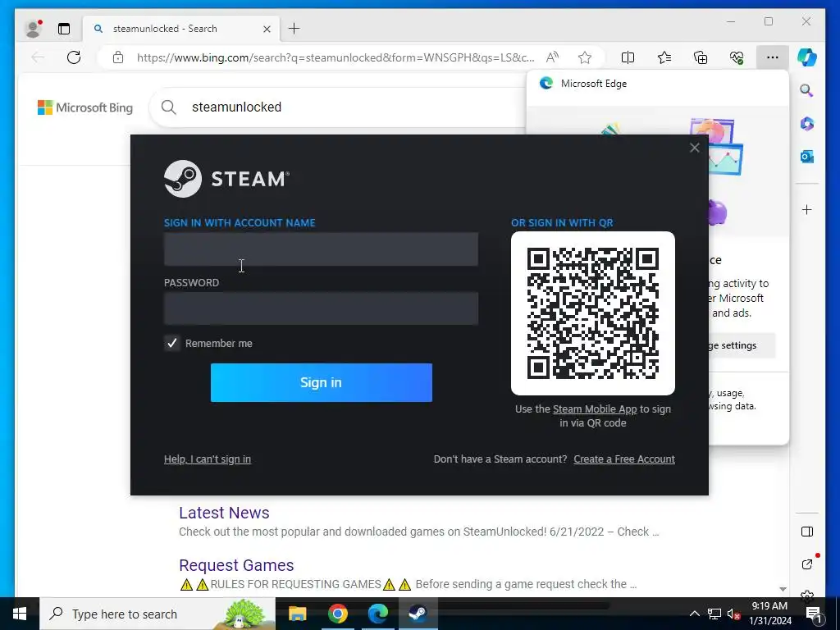Close the steamunlocked search tab
The image size is (840, 630).
coord(267,29)
